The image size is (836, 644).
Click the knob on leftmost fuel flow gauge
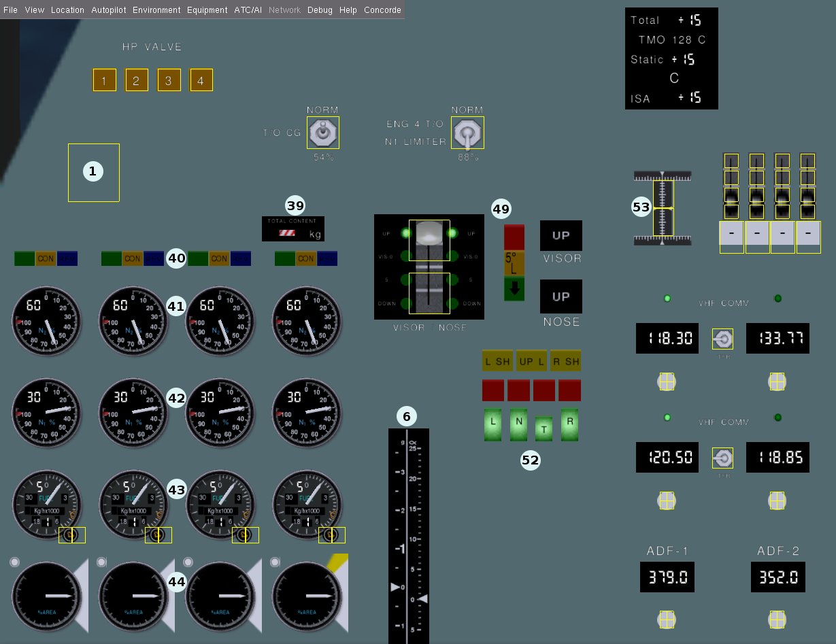(72, 535)
